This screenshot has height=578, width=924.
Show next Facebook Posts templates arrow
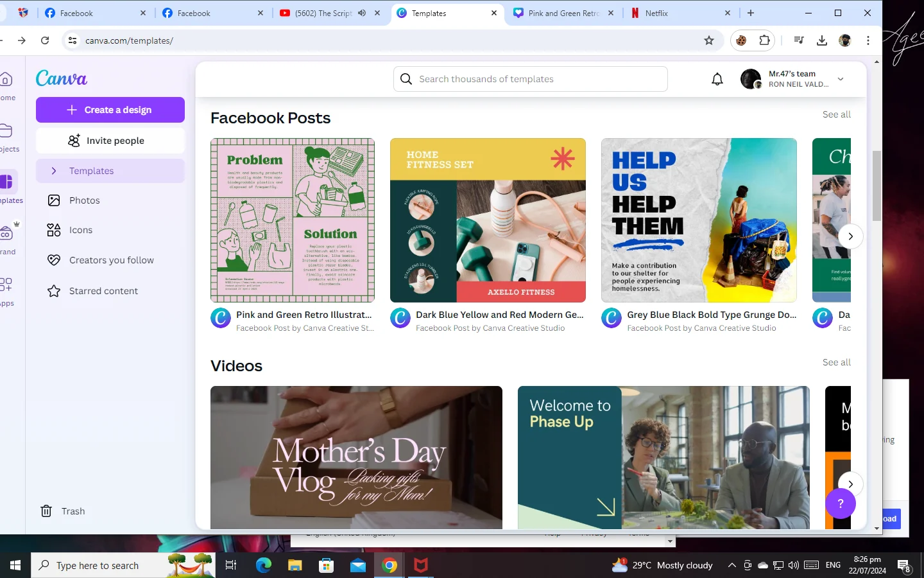pyautogui.click(x=850, y=236)
